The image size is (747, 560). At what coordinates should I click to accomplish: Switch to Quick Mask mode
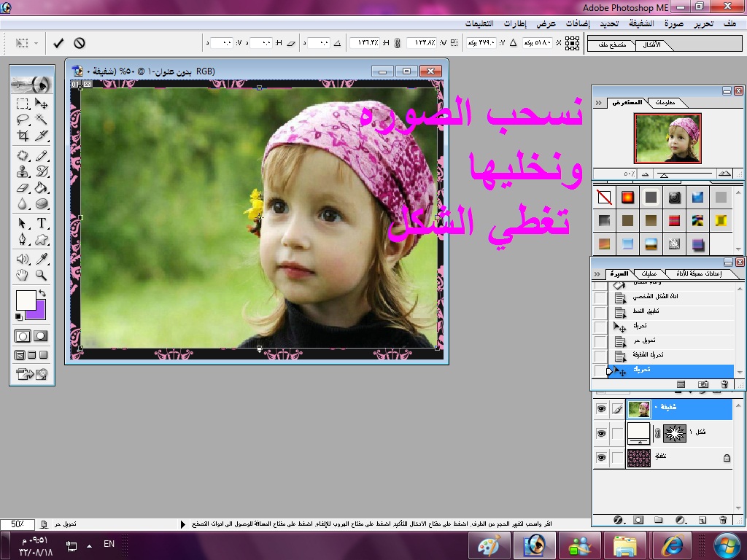[41, 336]
